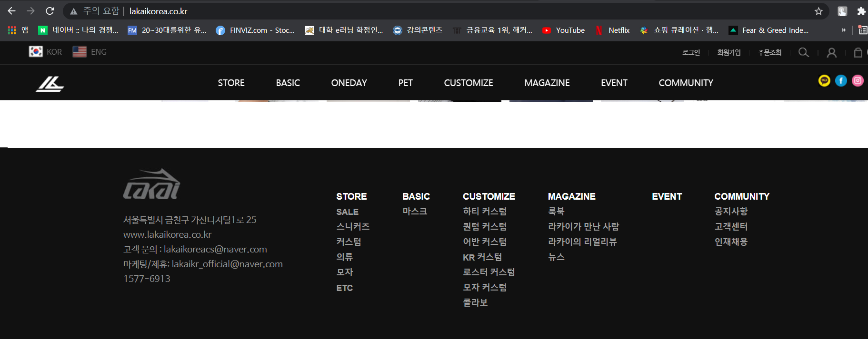Switch site language to KOR
The height and width of the screenshot is (339, 868).
[46, 52]
